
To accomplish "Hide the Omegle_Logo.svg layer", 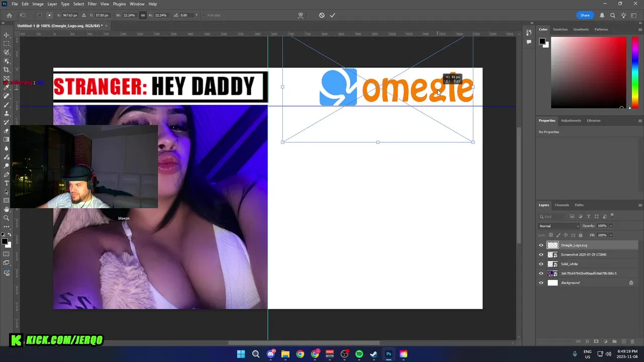I will tap(541, 245).
